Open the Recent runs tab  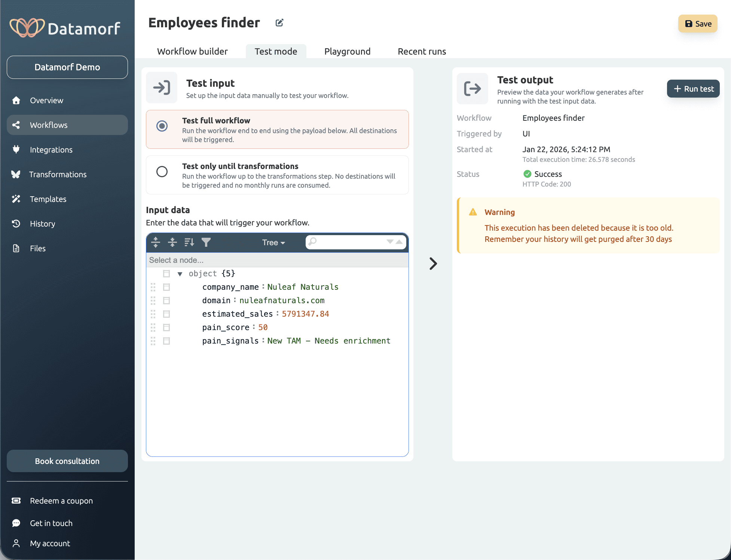tap(422, 51)
